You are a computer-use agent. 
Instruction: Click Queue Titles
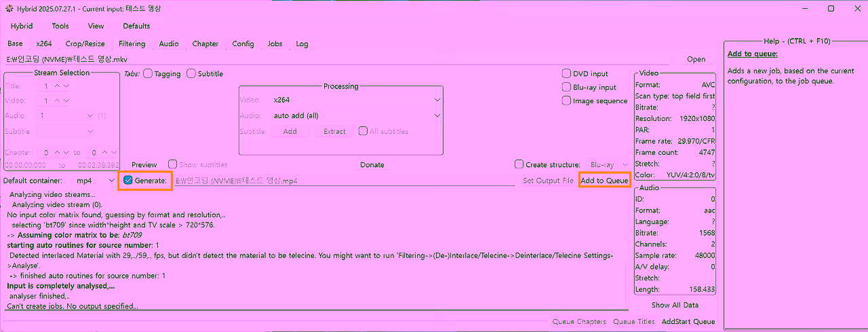coord(634,322)
